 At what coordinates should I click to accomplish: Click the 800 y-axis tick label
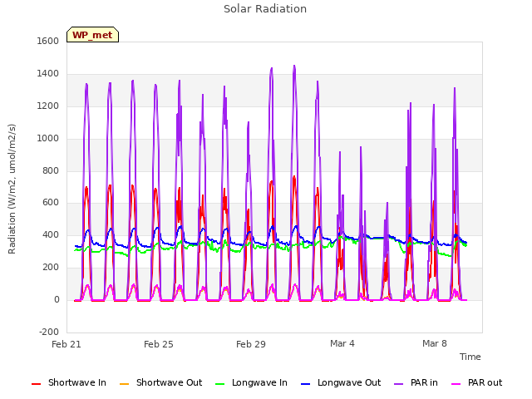(x=51, y=170)
